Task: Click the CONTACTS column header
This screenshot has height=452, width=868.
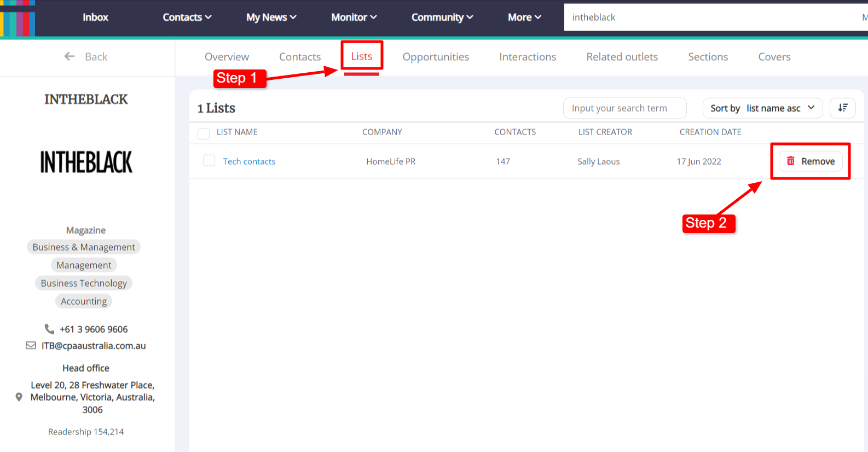Action: pos(515,132)
